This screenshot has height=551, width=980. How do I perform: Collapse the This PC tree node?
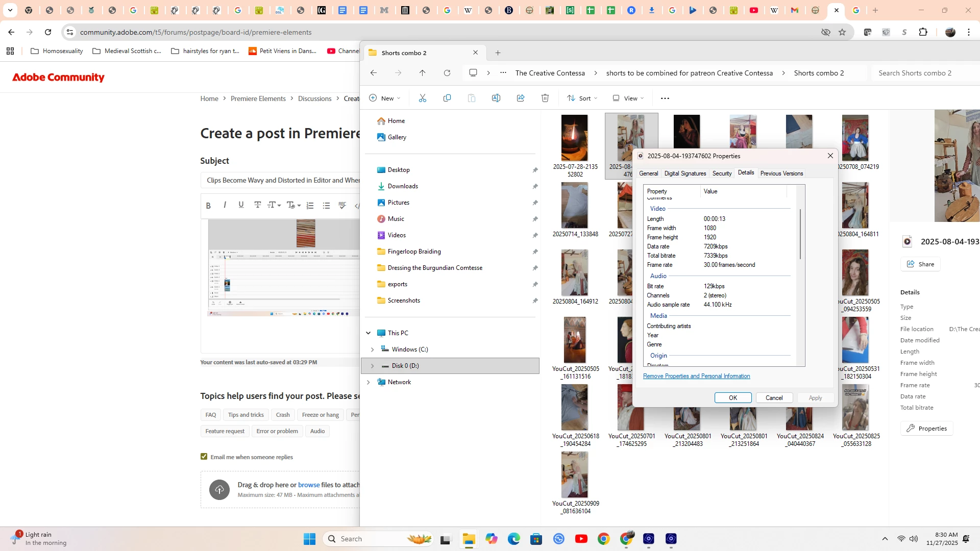click(x=369, y=333)
